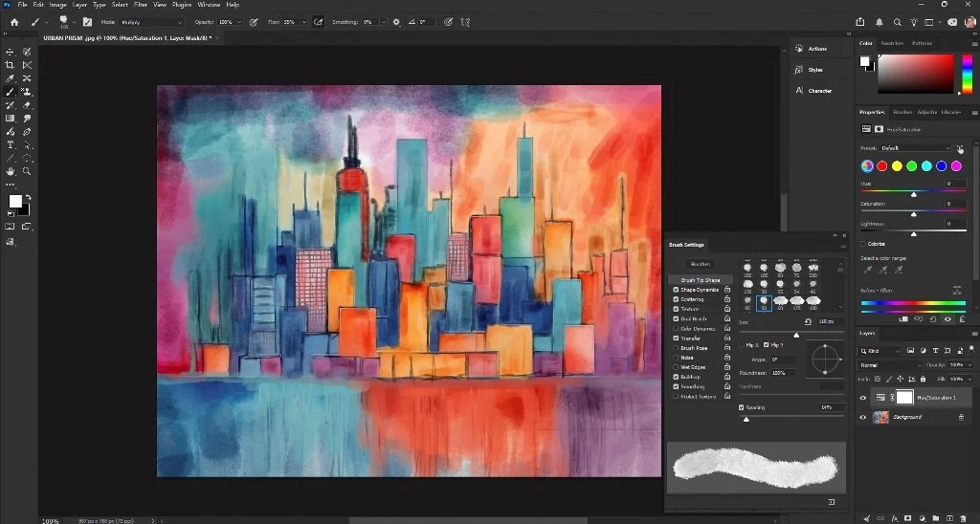
Task: Open the layer filter Kind dropdown
Action: pyautogui.click(x=880, y=351)
